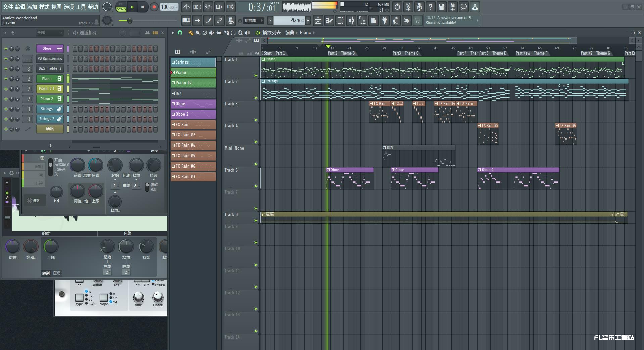
Task: Select the playlist mute tool
Action: click(212, 33)
